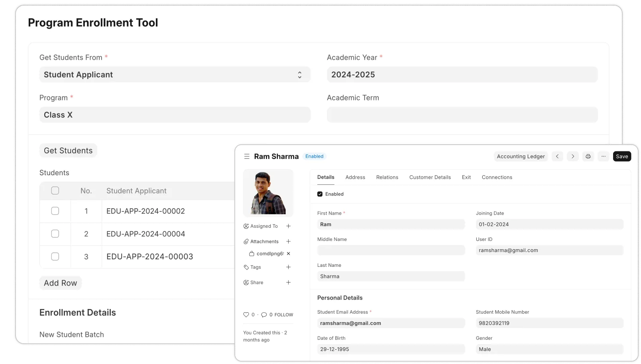Click the Get Students button
This screenshot has width=641, height=364.
pyautogui.click(x=68, y=151)
